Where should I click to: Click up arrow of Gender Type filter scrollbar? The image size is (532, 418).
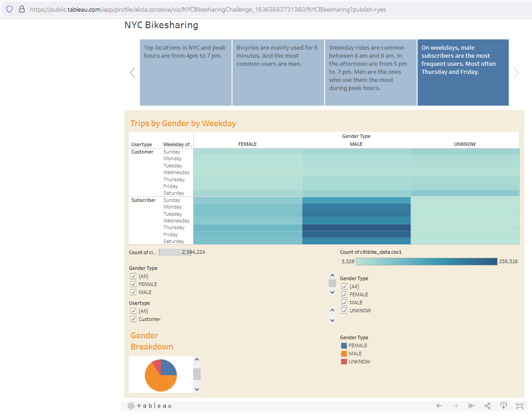point(333,275)
